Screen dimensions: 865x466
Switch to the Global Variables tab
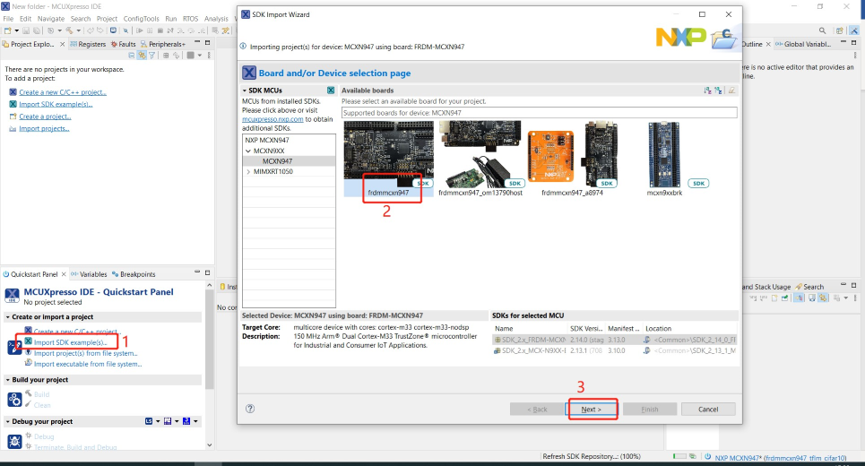pos(803,44)
